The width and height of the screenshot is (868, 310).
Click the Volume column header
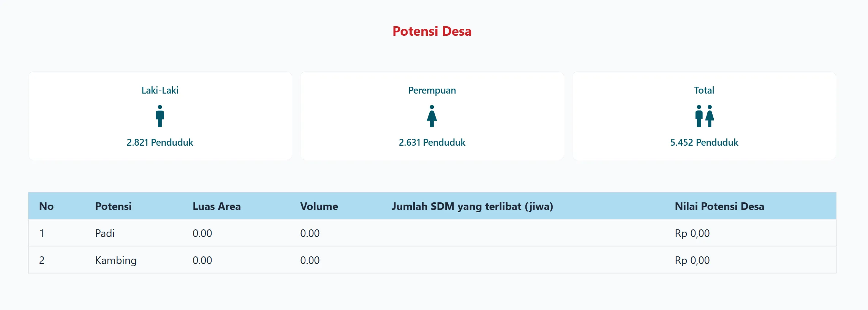click(319, 207)
